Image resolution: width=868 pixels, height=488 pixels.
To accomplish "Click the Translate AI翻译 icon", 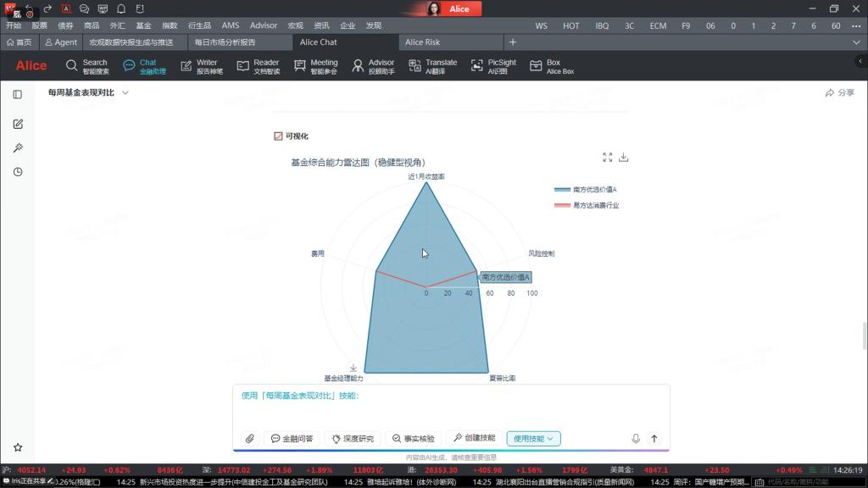I will point(432,66).
